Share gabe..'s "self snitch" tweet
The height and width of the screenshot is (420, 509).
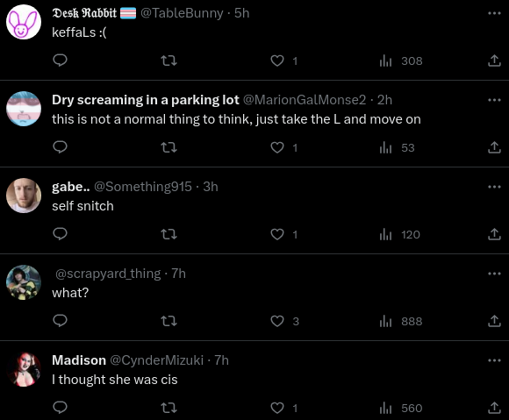(x=494, y=234)
